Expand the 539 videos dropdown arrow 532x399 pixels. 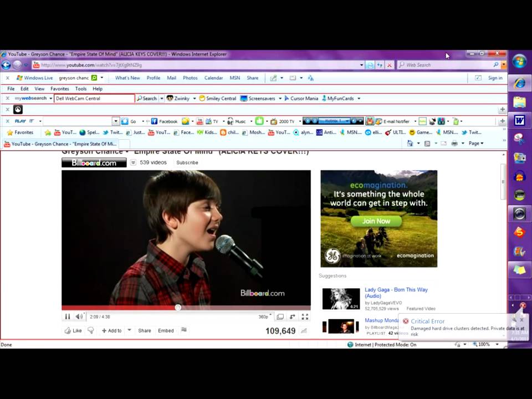[x=134, y=162]
